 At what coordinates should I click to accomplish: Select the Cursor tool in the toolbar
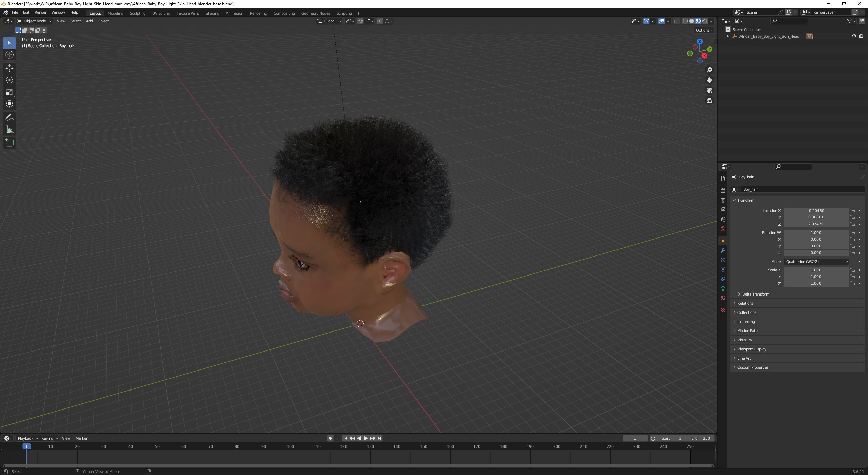[9, 55]
